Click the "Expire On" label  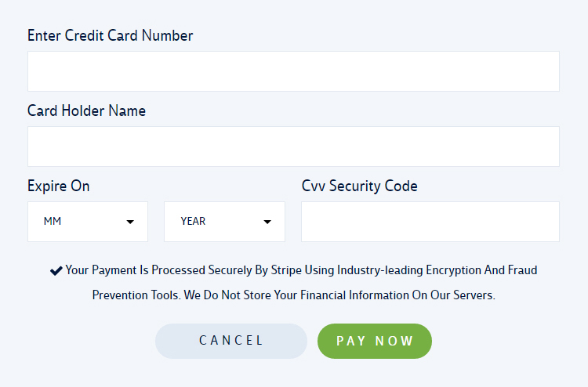pyautogui.click(x=59, y=186)
